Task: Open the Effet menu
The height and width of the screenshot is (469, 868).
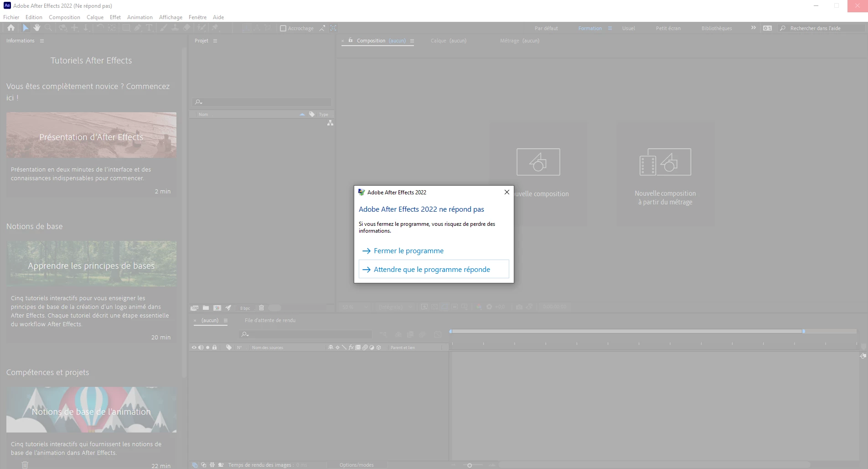Action: [115, 17]
